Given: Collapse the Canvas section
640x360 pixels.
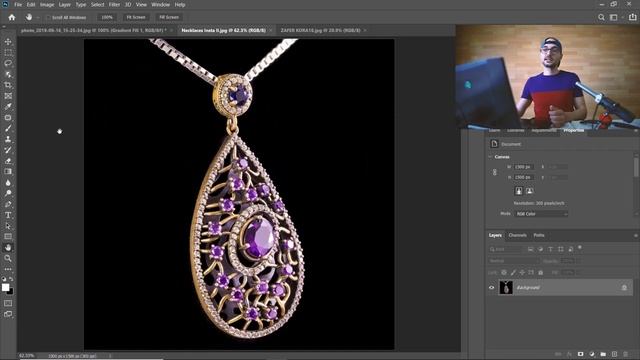Looking at the screenshot, I should tap(490, 157).
